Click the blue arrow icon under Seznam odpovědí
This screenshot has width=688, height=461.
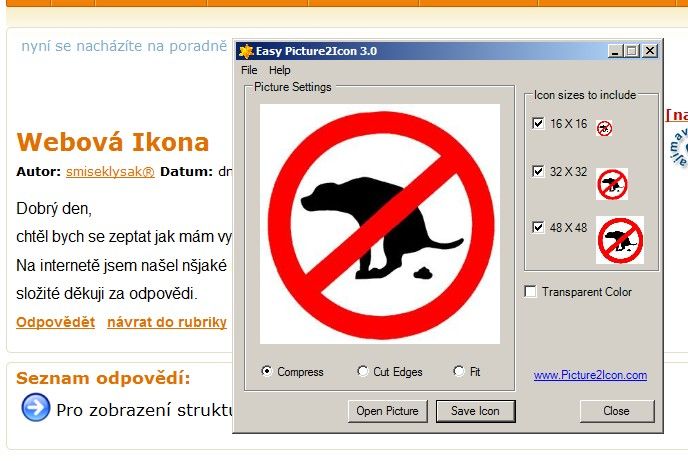tap(36, 407)
